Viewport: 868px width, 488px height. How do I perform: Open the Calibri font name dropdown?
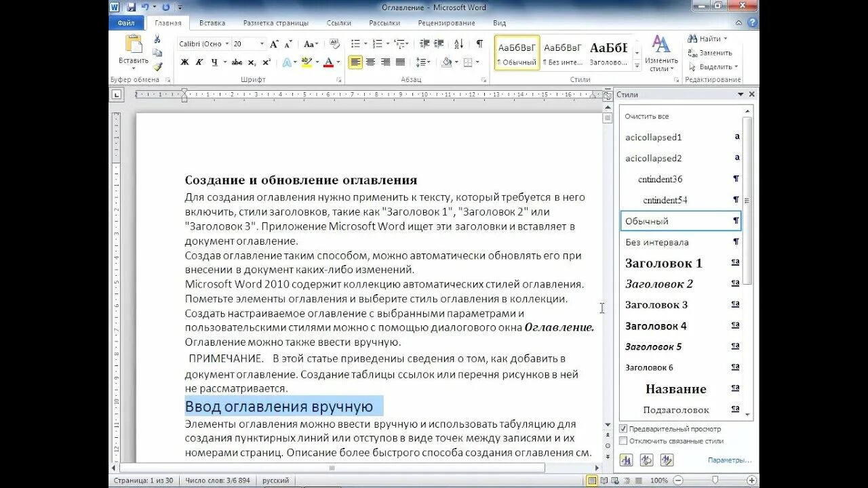click(226, 44)
